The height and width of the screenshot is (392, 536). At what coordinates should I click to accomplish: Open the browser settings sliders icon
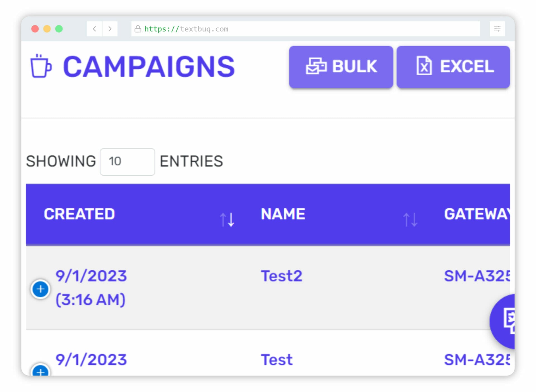(497, 29)
